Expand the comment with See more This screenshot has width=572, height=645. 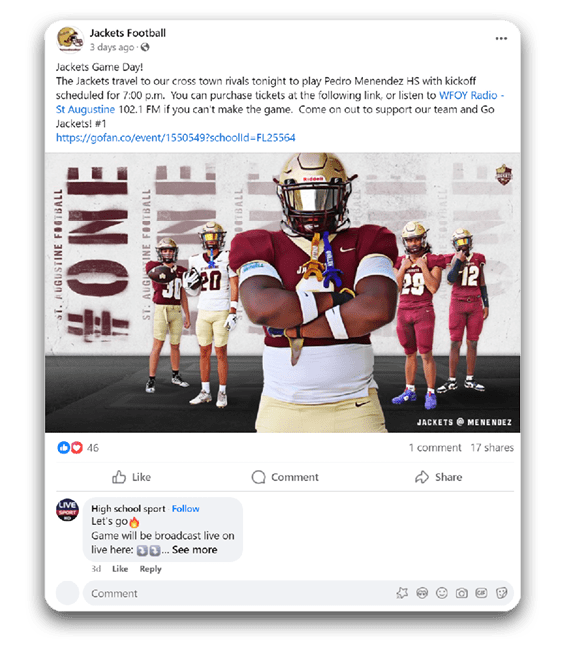tap(195, 550)
